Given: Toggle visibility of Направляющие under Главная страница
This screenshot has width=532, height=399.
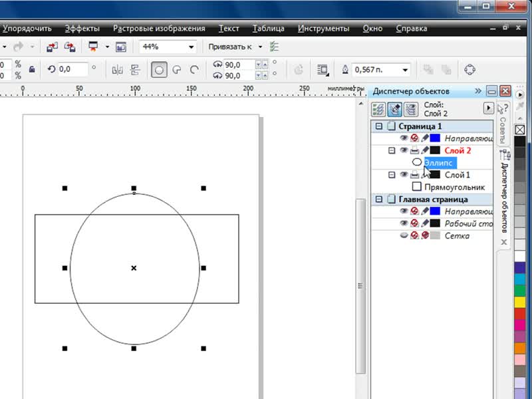Looking at the screenshot, I should (x=404, y=211).
